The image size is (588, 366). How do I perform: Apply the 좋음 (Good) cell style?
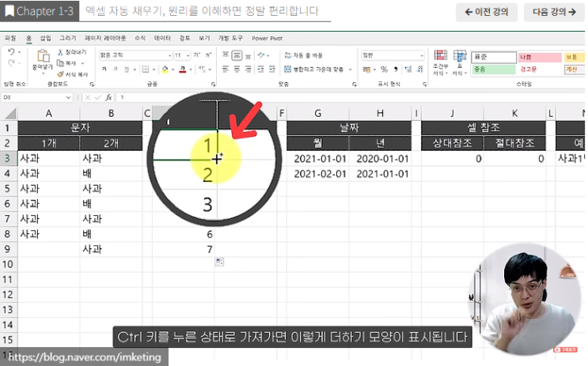click(494, 70)
